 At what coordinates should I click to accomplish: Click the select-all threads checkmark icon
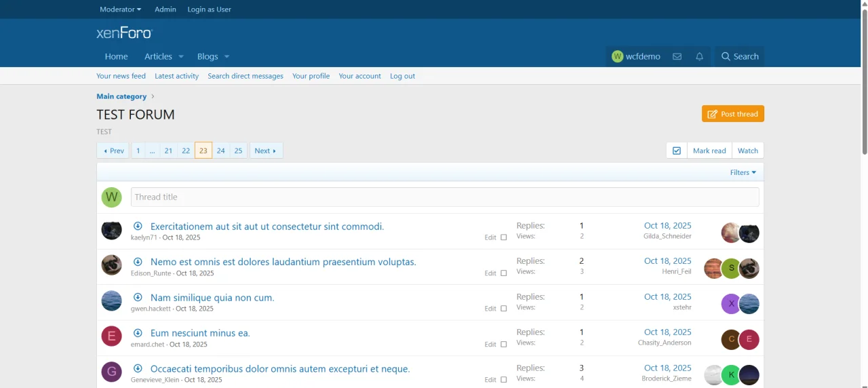[677, 151]
